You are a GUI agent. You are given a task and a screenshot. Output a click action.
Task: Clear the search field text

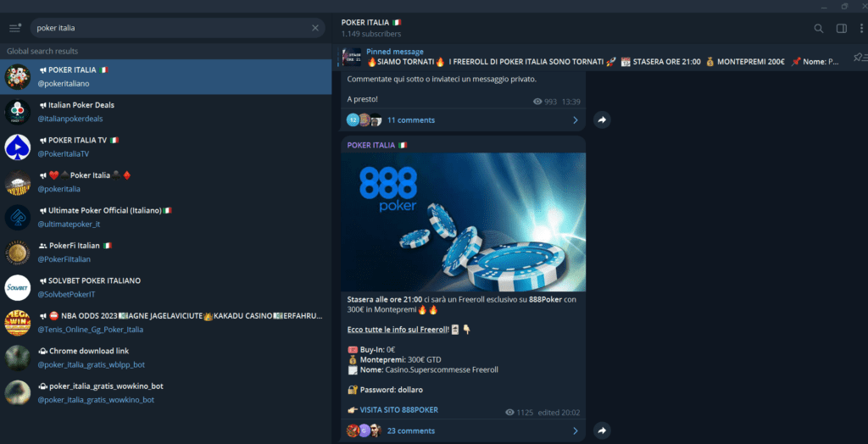[x=315, y=28]
